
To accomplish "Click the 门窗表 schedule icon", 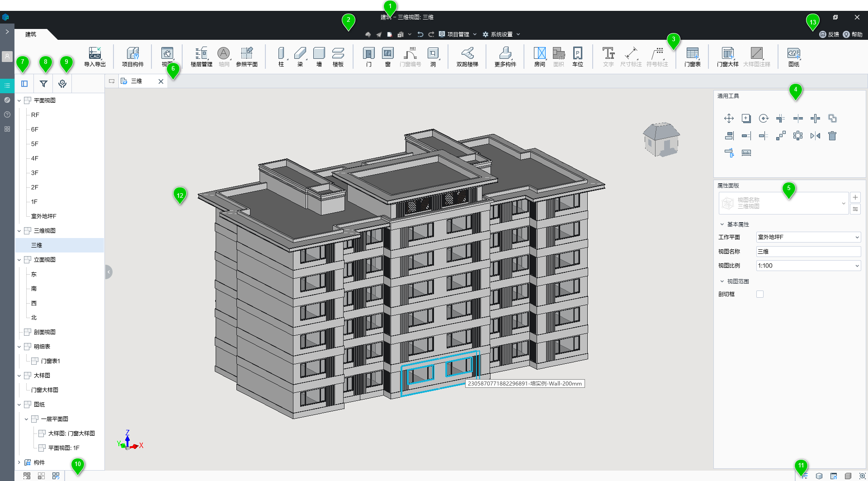I will pyautogui.click(x=692, y=57).
